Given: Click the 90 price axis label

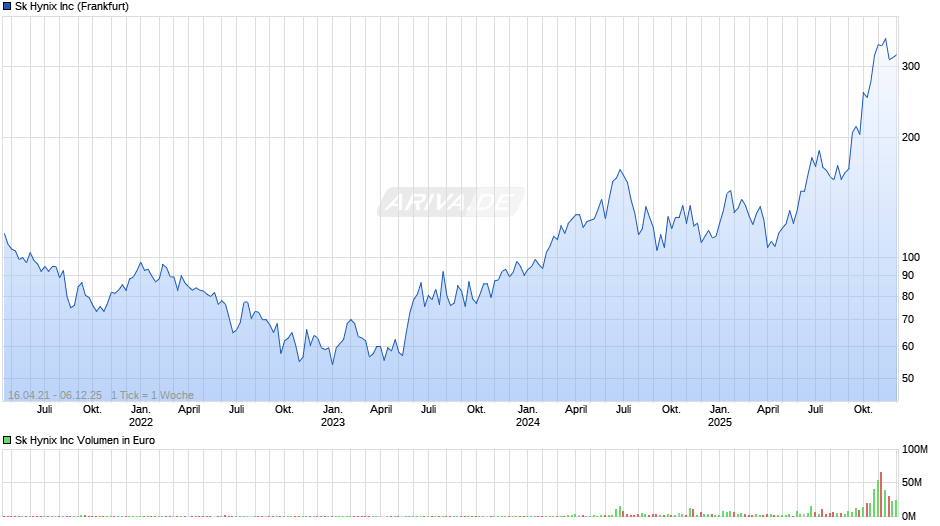Looking at the screenshot, I should point(908,275).
